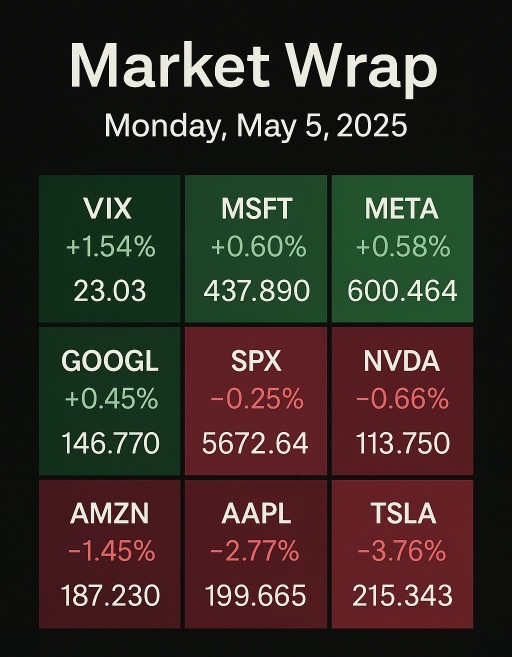Open the VIX tile
The width and height of the screenshot is (512, 657).
110,249
